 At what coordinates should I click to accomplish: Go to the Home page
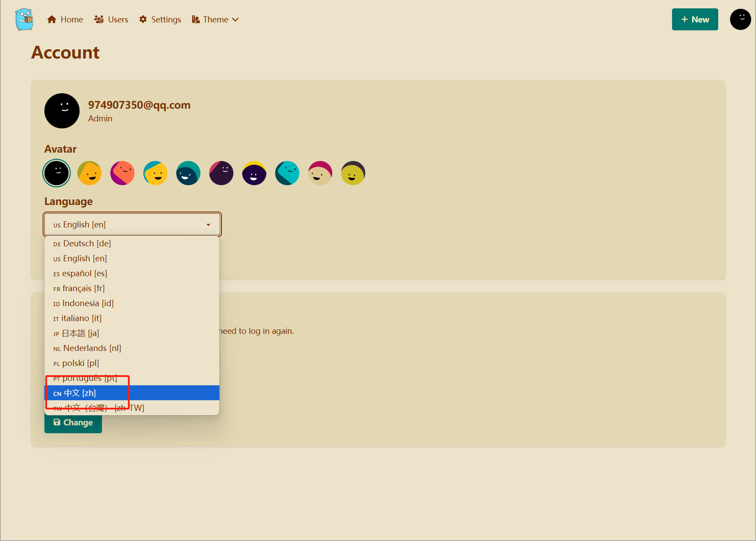65,19
